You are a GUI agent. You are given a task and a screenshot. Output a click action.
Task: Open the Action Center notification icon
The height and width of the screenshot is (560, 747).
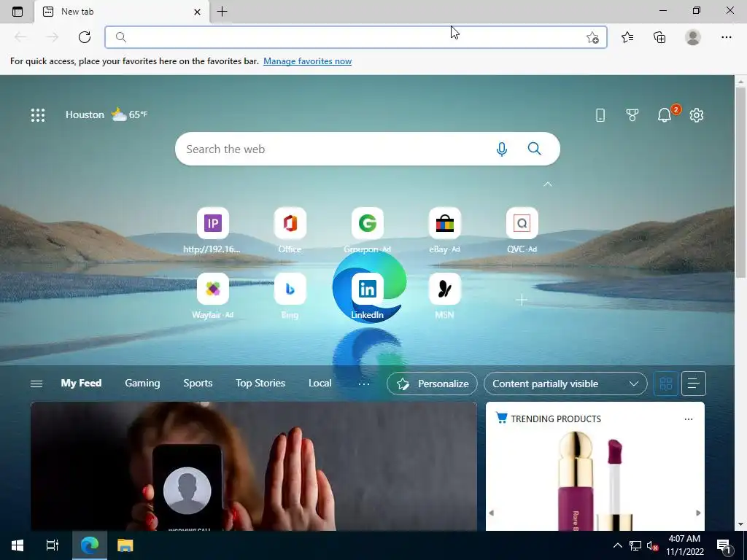tap(724, 545)
